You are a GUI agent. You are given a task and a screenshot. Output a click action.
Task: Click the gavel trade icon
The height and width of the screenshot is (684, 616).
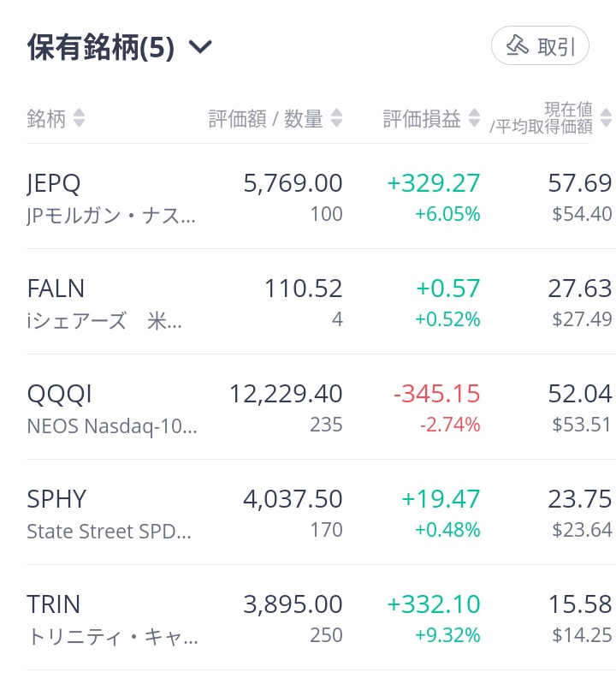click(517, 45)
